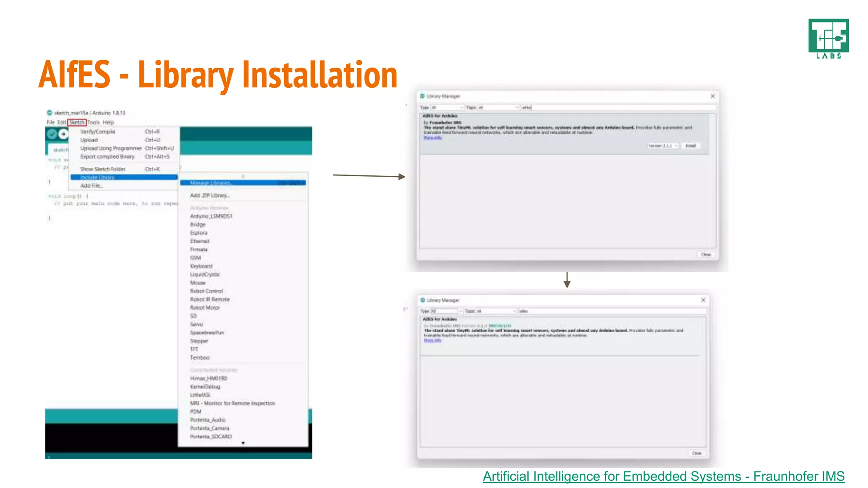The image size is (868, 488).
Task: Select Manage Libraries... entry
Action: pyautogui.click(x=243, y=183)
